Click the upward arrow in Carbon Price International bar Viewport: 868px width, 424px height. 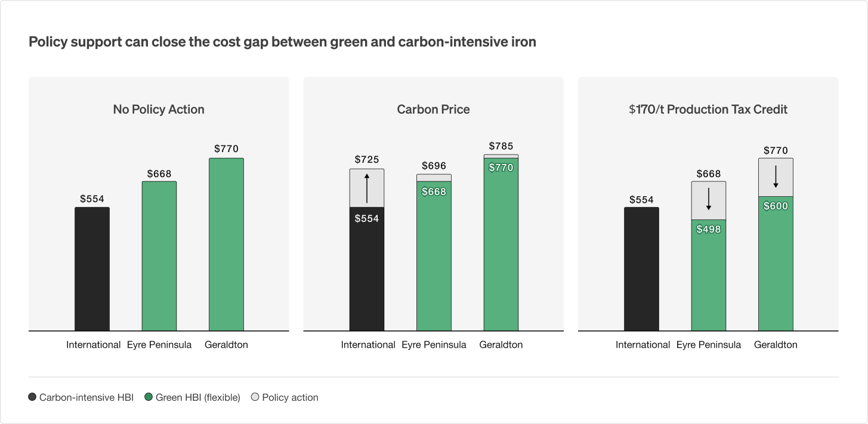pos(367,188)
